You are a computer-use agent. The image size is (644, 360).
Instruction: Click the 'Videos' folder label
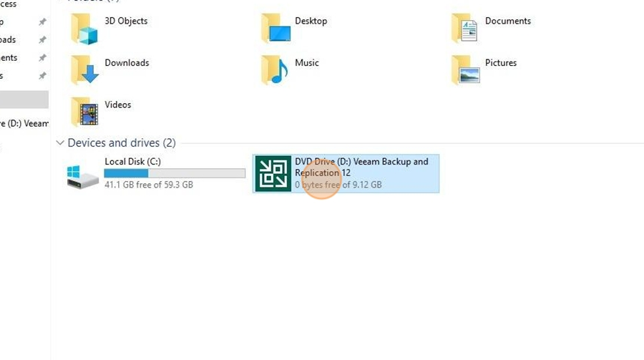tap(118, 104)
